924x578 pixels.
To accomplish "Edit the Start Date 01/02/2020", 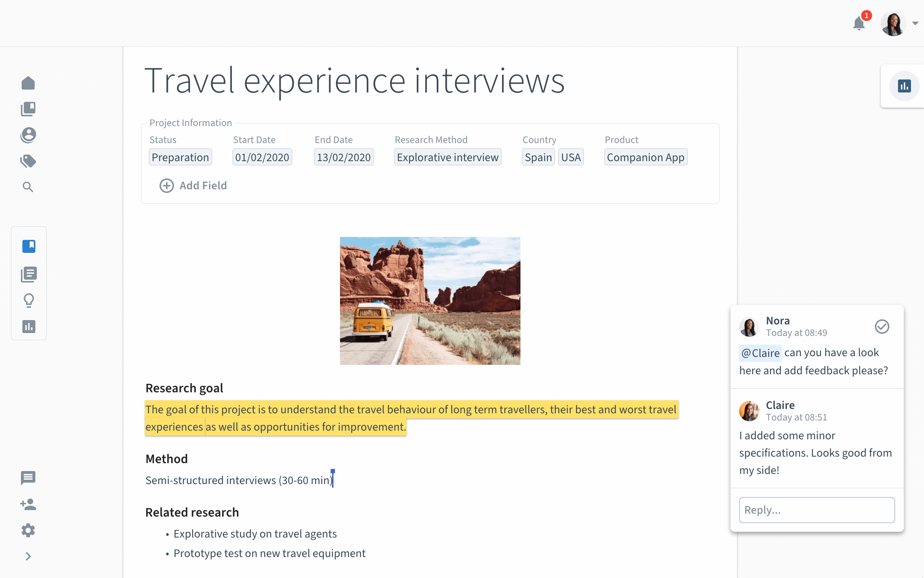I will click(262, 157).
